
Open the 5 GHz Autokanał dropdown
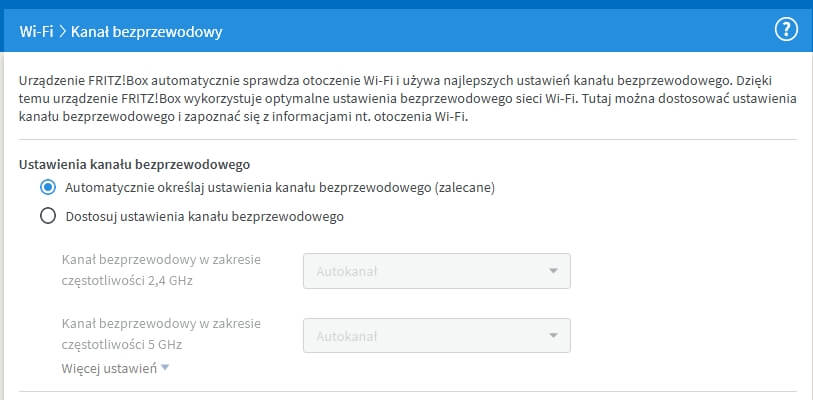(436, 335)
